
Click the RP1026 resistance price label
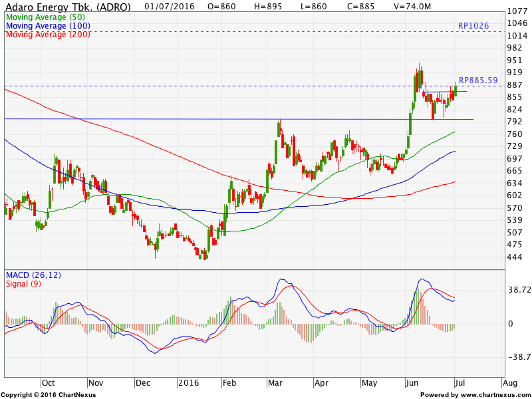pyautogui.click(x=473, y=25)
